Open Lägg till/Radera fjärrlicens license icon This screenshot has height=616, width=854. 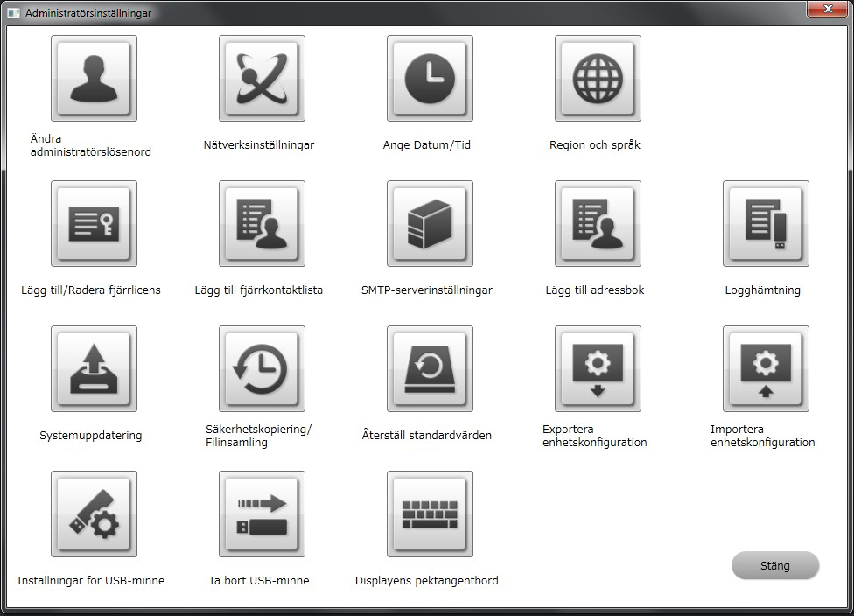pyautogui.click(x=94, y=224)
